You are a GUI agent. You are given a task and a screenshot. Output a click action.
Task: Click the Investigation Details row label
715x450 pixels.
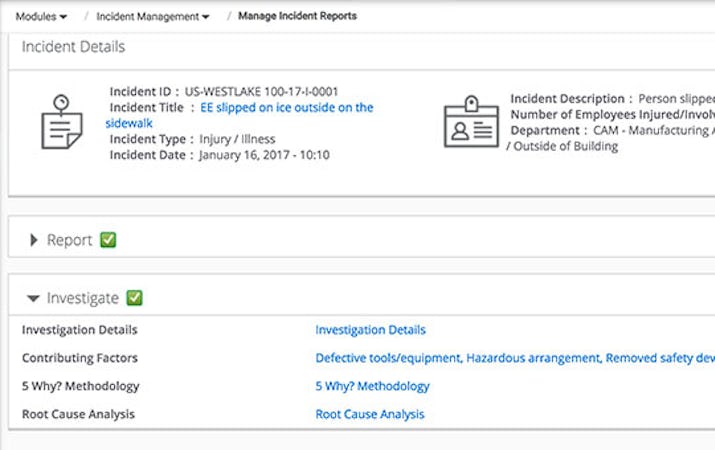[x=80, y=330]
